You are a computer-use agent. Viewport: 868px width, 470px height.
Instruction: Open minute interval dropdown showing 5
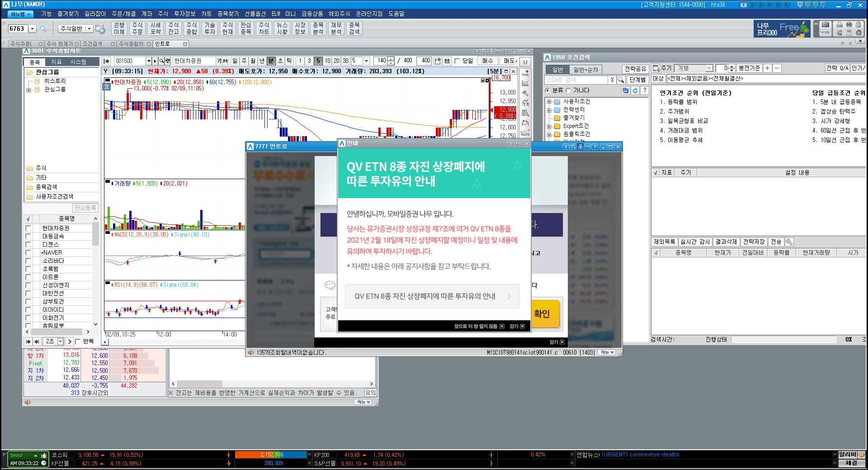click(366, 61)
